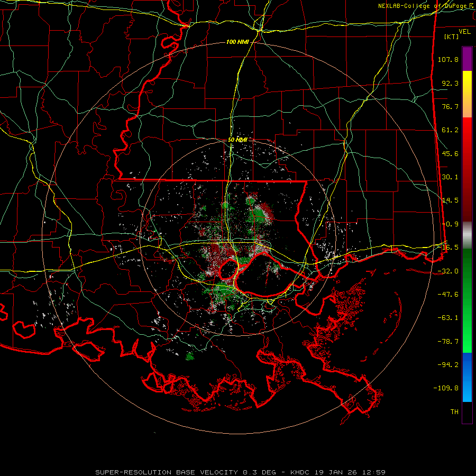Click the 14.5 velocity scale value
Image resolution: width=476 pixels, height=476 pixels.
pyautogui.click(x=450, y=200)
